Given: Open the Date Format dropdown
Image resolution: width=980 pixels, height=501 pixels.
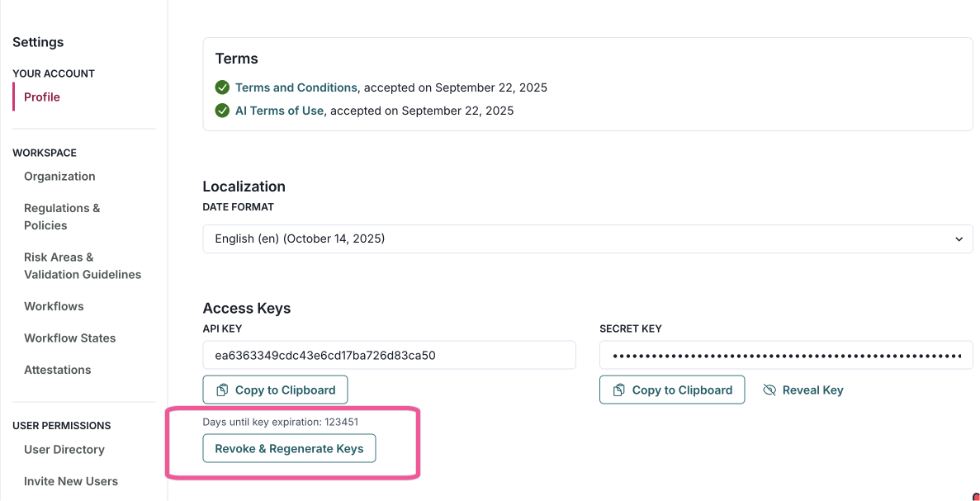Looking at the screenshot, I should [x=587, y=239].
